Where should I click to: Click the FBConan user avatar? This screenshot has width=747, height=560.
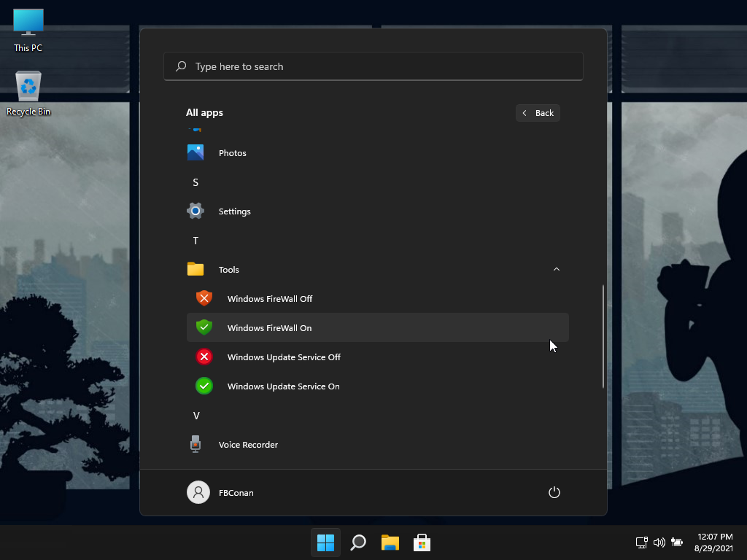(x=198, y=492)
